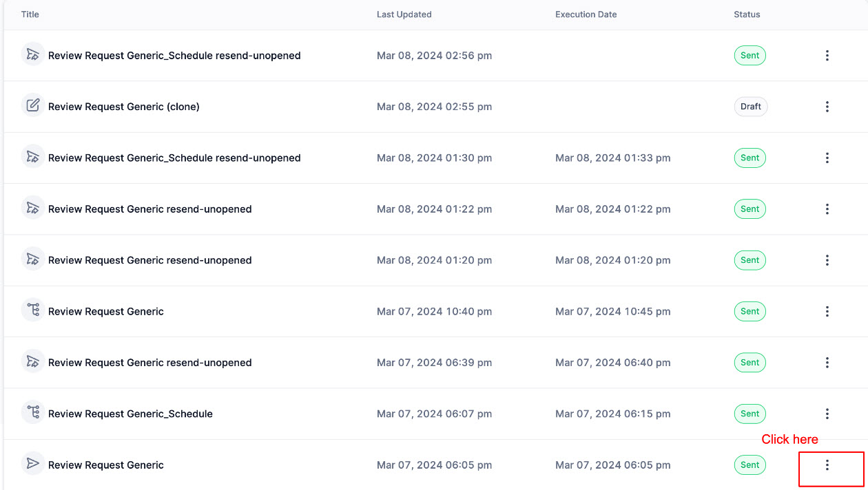
Task: Click the send icon of the 06:05 pm campaign
Action: pyautogui.click(x=32, y=464)
